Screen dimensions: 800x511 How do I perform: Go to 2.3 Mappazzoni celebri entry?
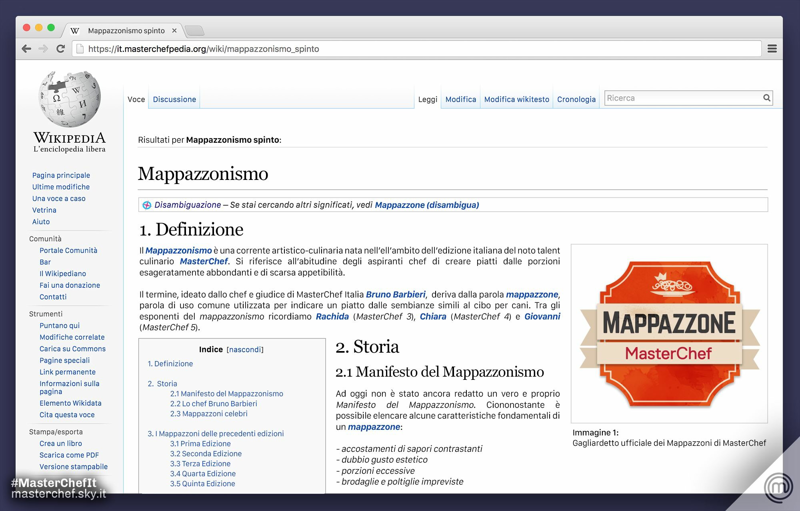point(209,414)
